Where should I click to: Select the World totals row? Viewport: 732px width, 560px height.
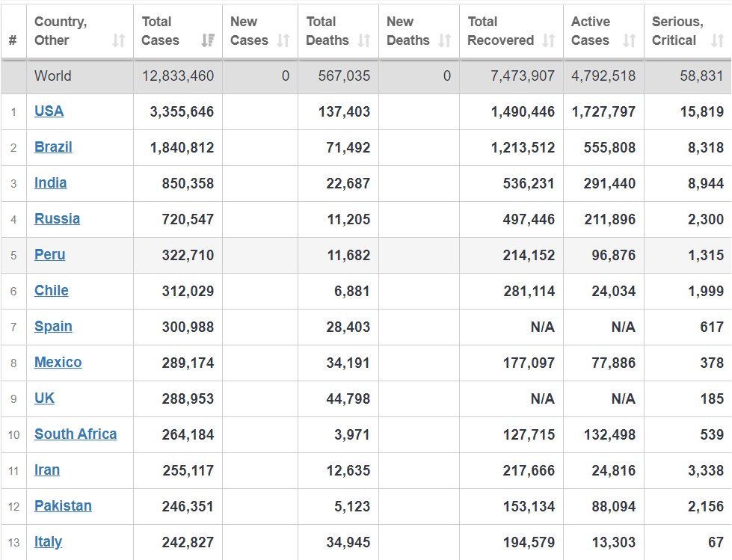click(x=366, y=76)
